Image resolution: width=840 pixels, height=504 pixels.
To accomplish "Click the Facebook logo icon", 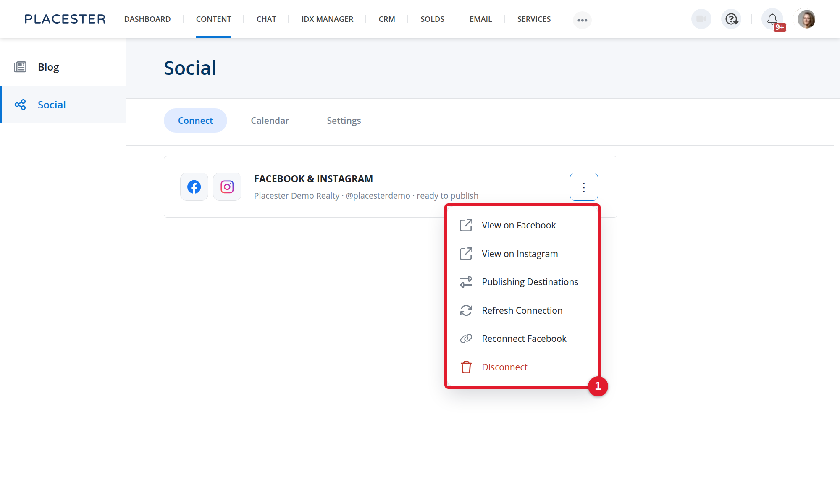I will click(x=194, y=186).
